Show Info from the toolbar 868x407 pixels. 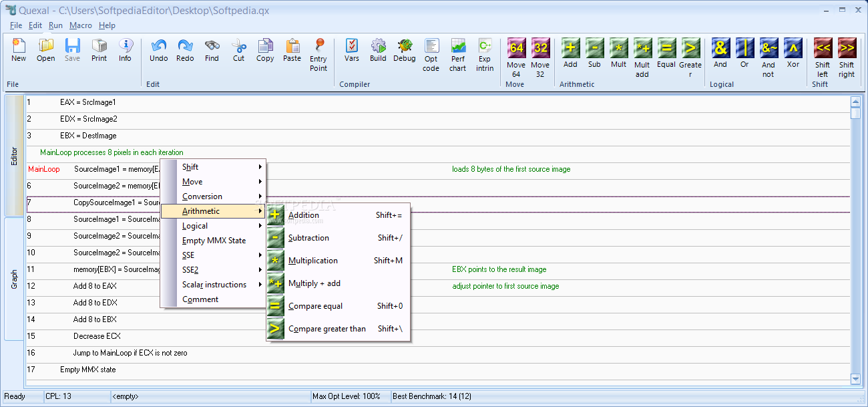click(x=126, y=50)
